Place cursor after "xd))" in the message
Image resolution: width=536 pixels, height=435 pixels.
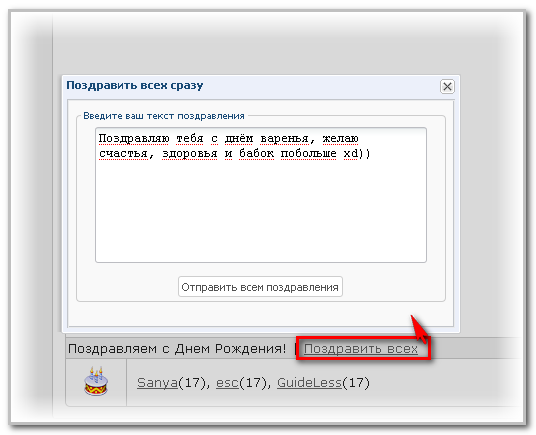click(x=371, y=154)
